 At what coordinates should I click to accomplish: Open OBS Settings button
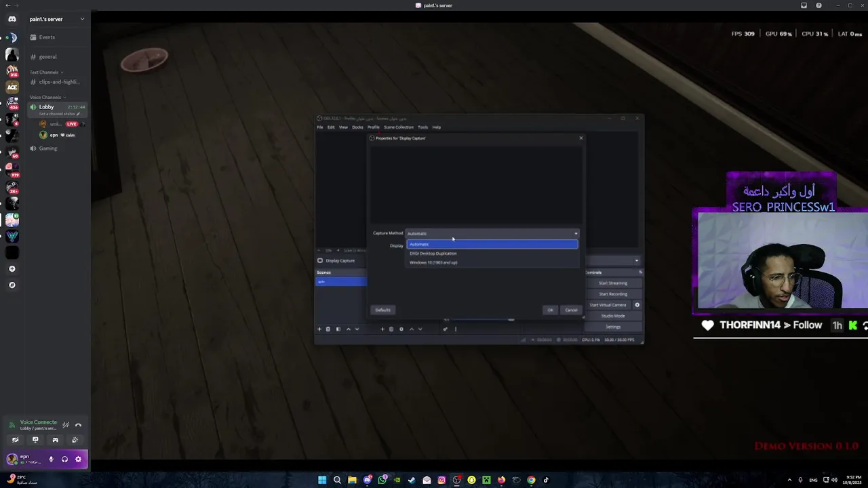click(613, 327)
